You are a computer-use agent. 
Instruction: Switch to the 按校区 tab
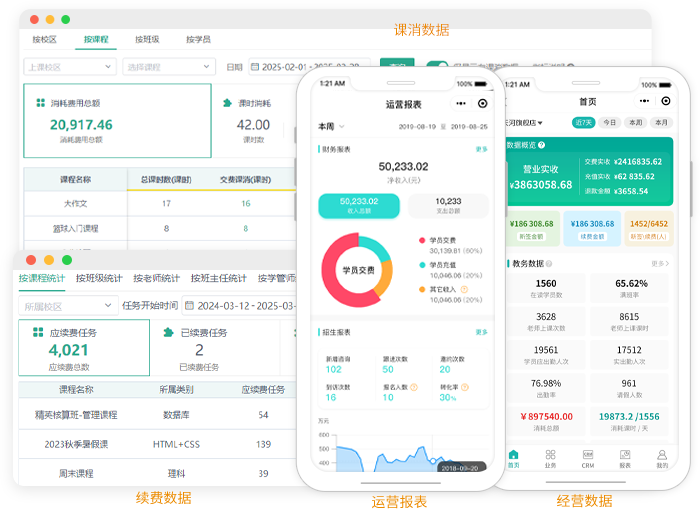point(45,39)
